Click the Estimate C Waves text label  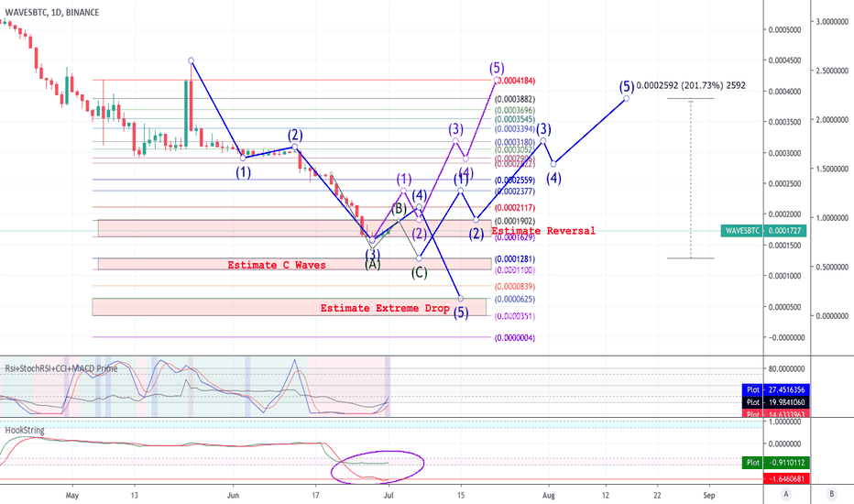277,265
